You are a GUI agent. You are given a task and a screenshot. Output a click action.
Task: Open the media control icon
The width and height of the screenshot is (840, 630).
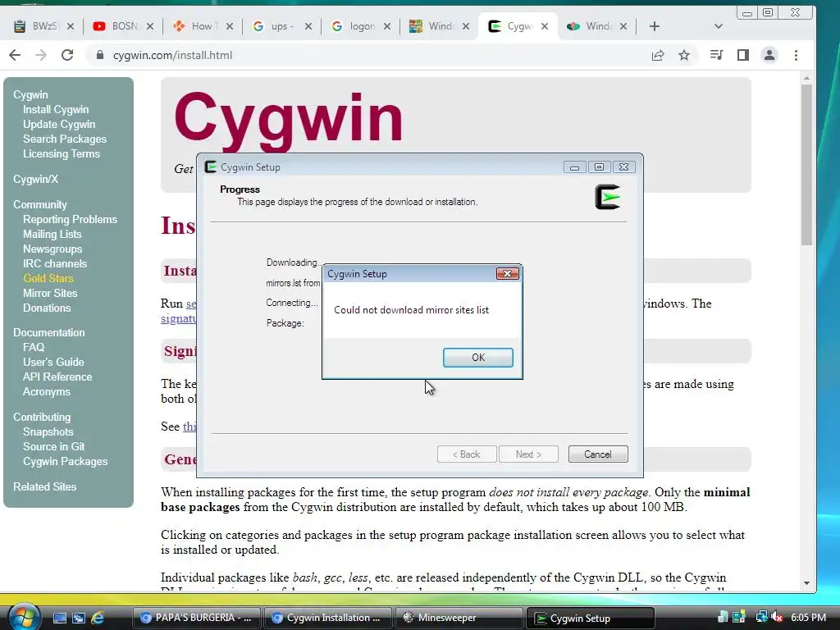click(716, 55)
